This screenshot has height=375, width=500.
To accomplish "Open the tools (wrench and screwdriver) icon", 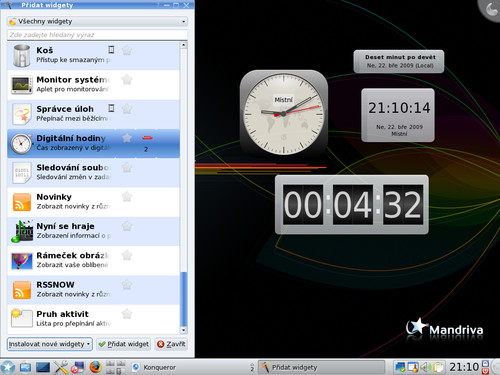I will (61, 367).
